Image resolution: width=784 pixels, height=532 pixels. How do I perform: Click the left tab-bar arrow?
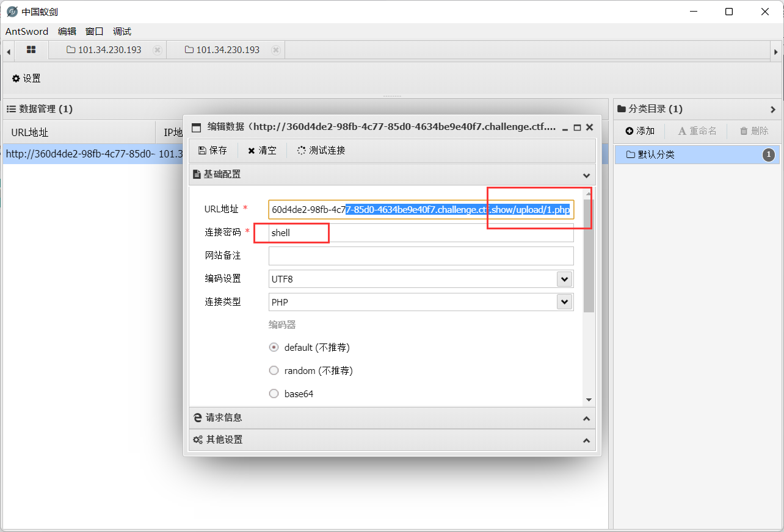click(8, 52)
